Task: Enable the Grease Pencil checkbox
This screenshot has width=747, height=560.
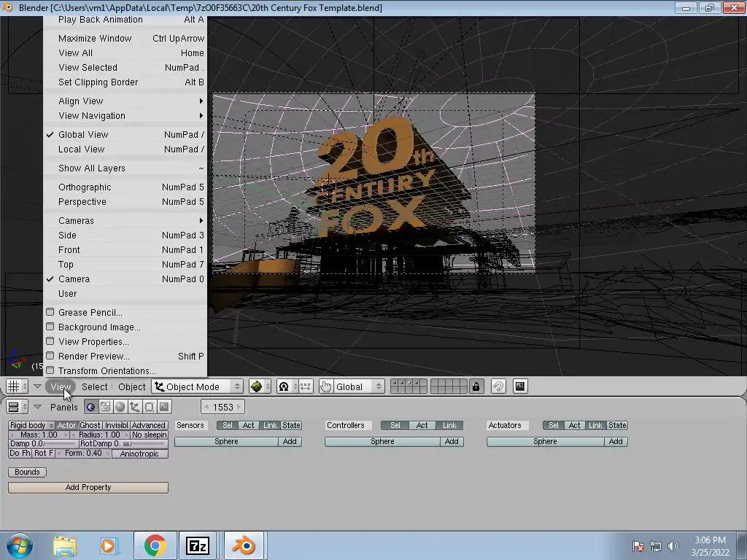Action: pyautogui.click(x=50, y=312)
